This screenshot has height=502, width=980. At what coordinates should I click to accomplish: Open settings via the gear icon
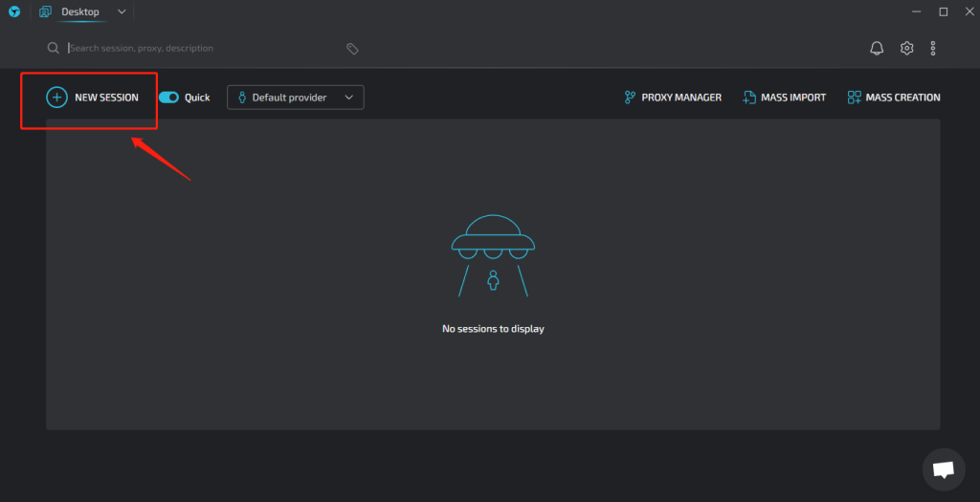(x=906, y=48)
